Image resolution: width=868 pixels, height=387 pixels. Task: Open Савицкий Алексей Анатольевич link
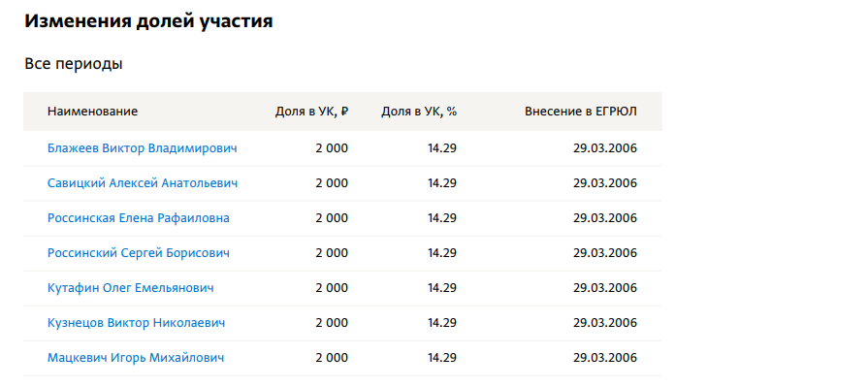(x=143, y=183)
